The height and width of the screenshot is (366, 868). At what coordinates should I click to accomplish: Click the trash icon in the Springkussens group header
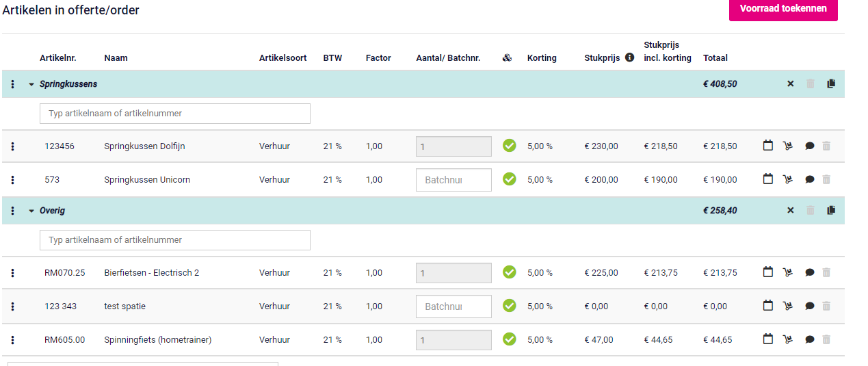click(x=811, y=84)
